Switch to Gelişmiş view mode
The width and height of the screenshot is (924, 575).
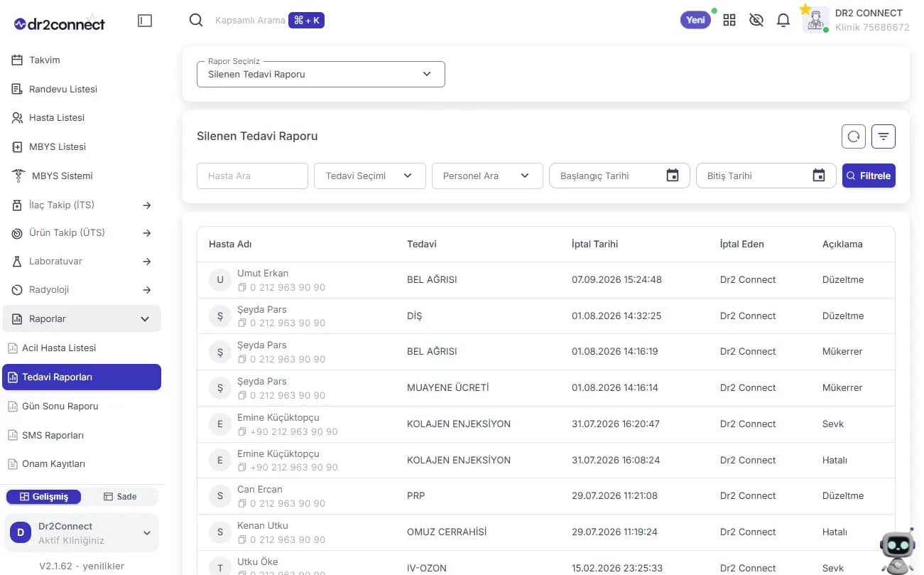pos(44,497)
